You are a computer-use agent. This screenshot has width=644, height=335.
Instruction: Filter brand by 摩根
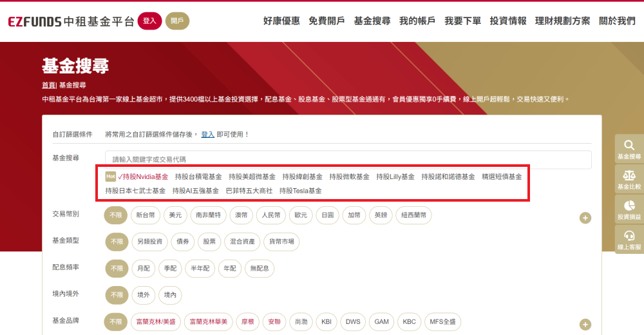tap(248, 322)
